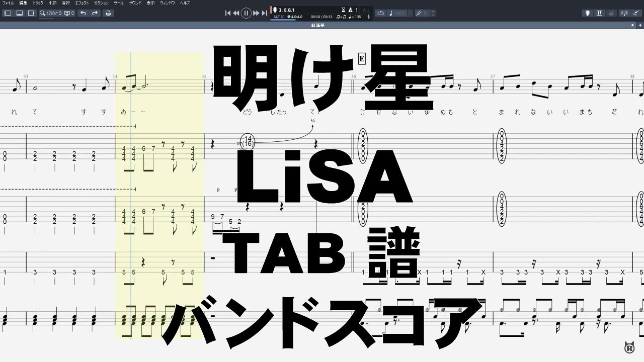Click the print icon
The height and width of the screenshot is (362, 644).
coord(108,13)
